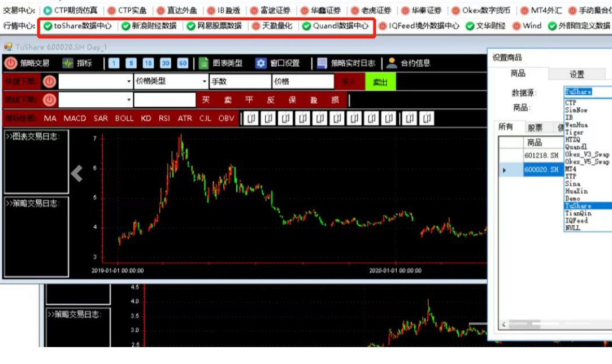
Task: Click the product list horizontal scrollbar
Action: pos(555,324)
